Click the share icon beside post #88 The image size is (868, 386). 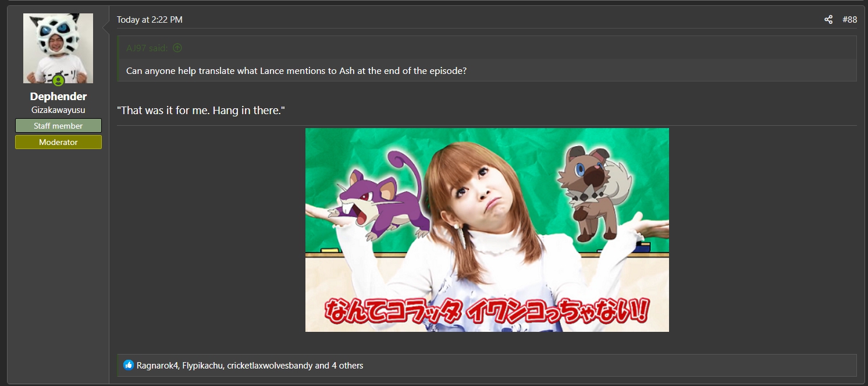[828, 20]
